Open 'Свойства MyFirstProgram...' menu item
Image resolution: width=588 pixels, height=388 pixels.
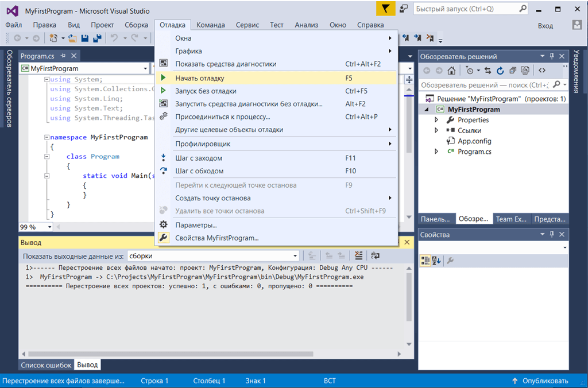point(276,238)
